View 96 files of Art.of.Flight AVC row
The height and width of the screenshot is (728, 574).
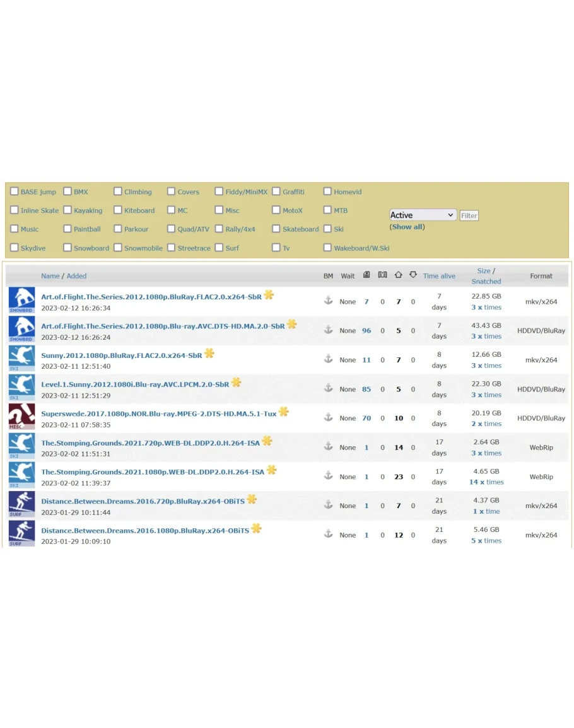[366, 330]
